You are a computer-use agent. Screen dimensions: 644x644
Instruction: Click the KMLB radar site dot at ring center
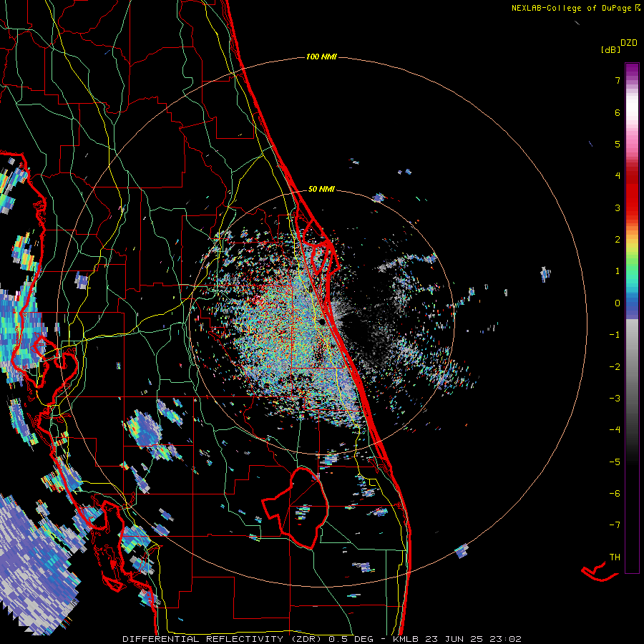click(x=322, y=321)
